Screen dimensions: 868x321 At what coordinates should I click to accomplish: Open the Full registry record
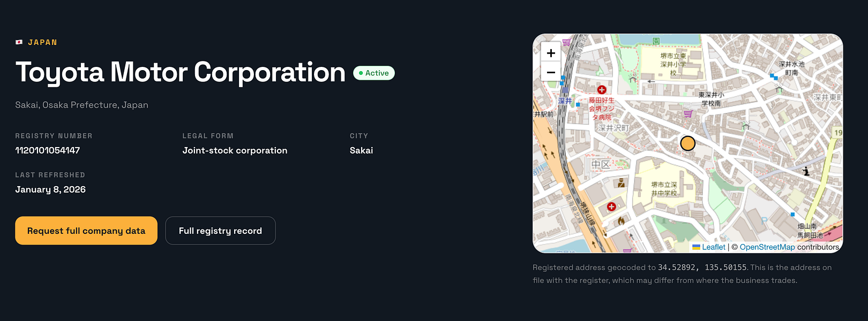point(220,231)
